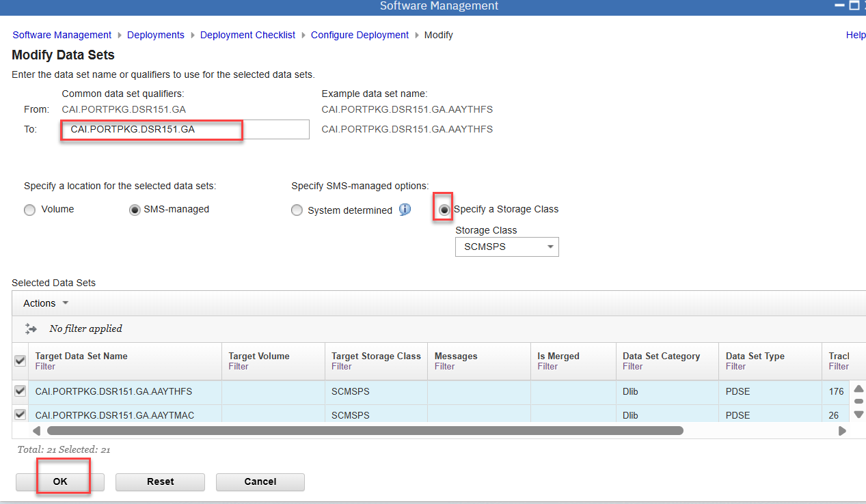The width and height of the screenshot is (866, 504).
Task: Expand the Actions menu
Action: pyautogui.click(x=46, y=303)
